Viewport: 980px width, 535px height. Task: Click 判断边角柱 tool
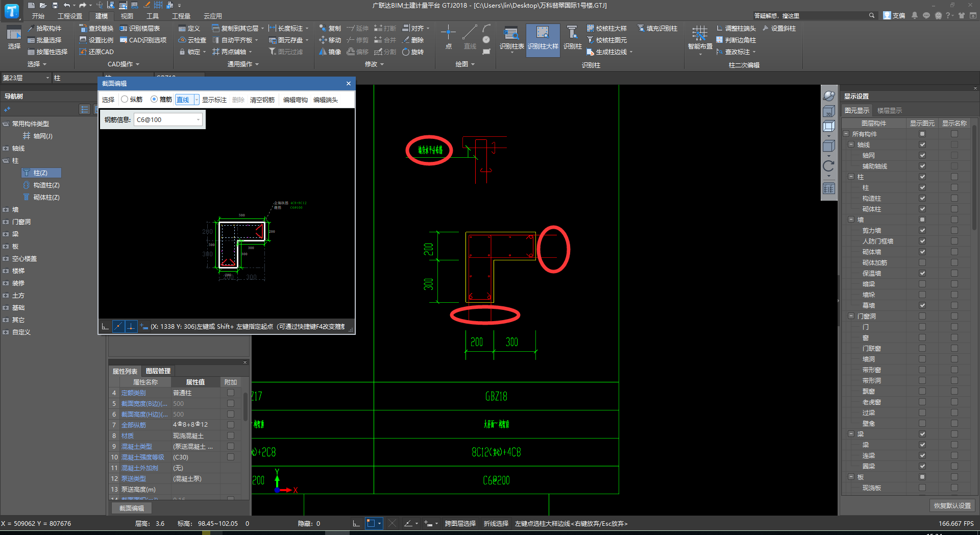click(x=736, y=40)
